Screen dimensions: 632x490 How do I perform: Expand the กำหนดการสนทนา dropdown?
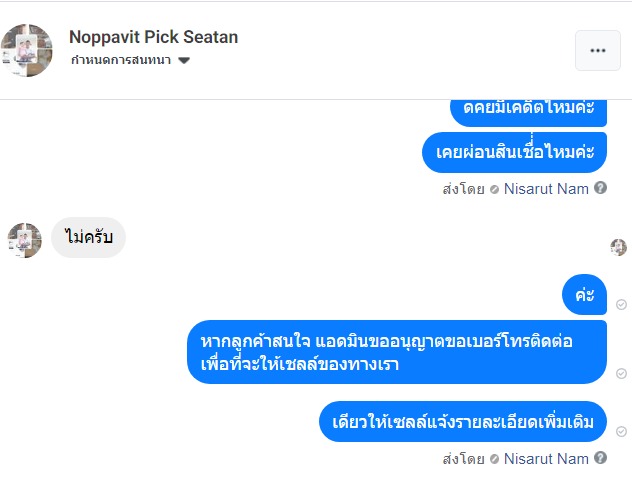184,61
